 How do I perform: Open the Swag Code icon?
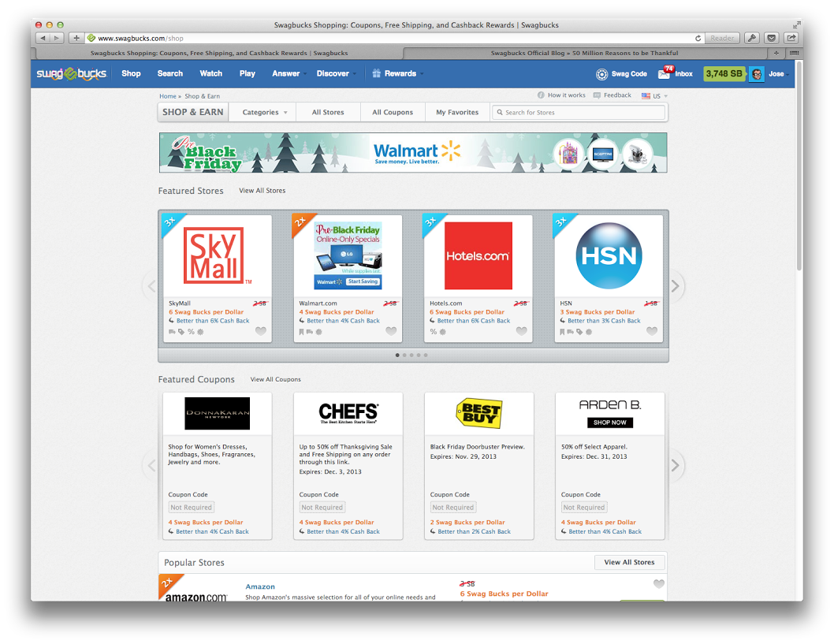[x=601, y=74]
